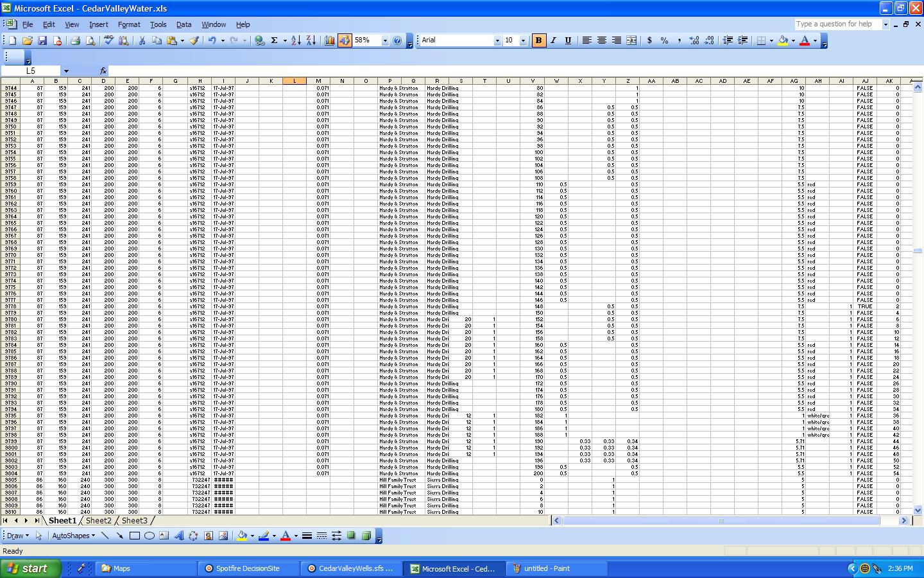Switch to the Sheet3 tab
Image resolution: width=924 pixels, height=578 pixels.
[x=134, y=521]
